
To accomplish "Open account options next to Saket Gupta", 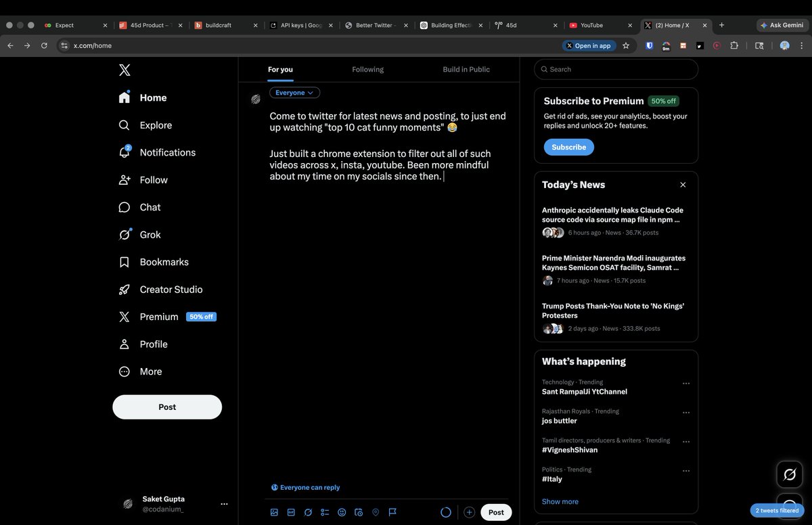I will click(224, 504).
